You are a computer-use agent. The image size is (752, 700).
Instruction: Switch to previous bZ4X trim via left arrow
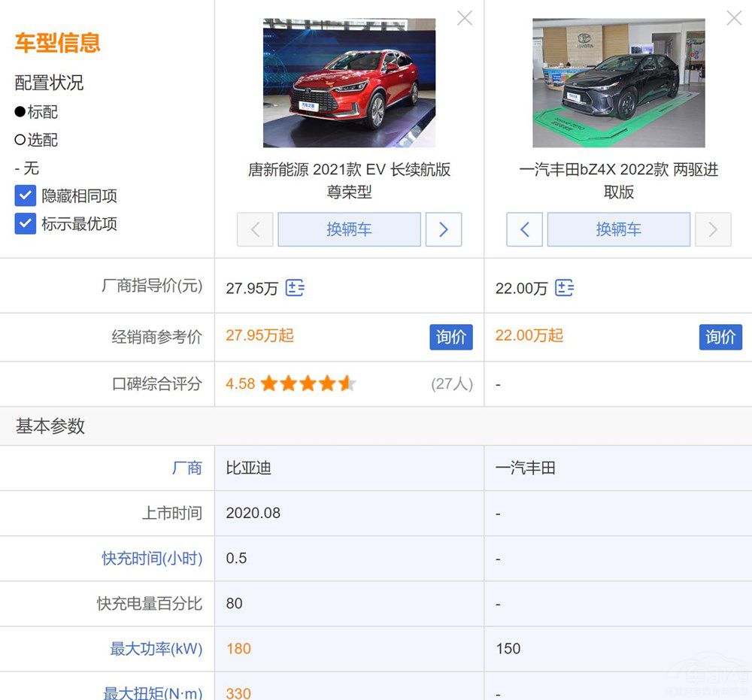[524, 229]
